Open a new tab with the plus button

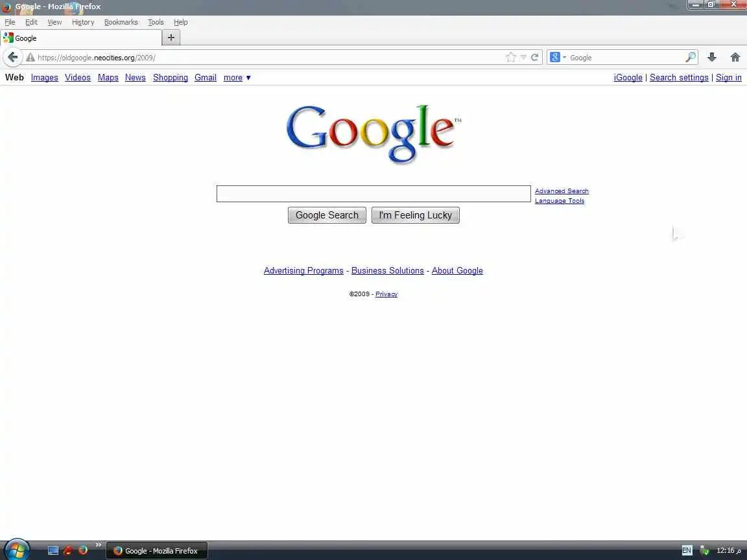[171, 38]
